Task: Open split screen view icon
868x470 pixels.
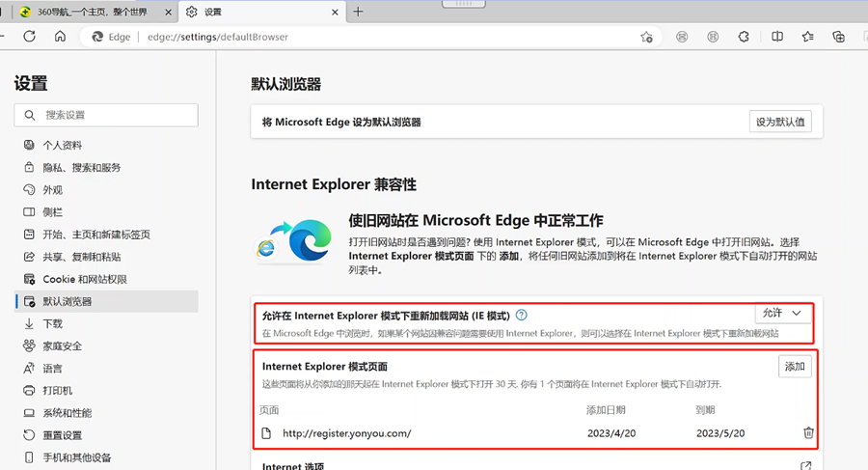Action: pyautogui.click(x=777, y=37)
